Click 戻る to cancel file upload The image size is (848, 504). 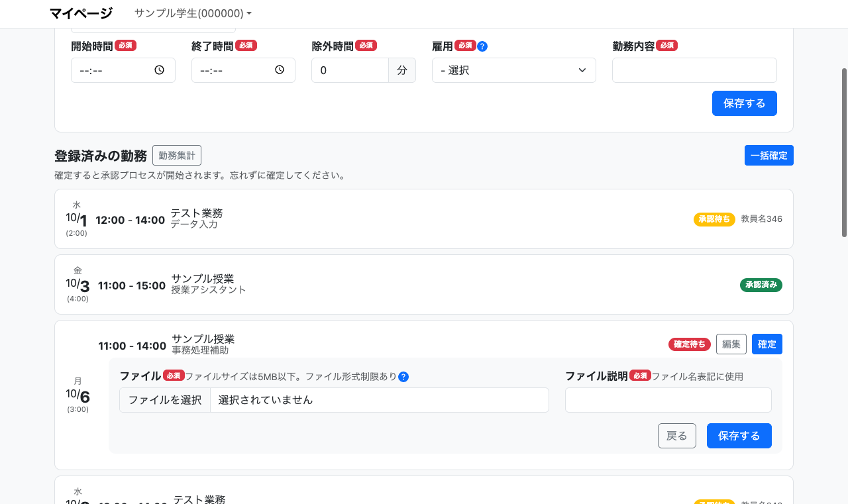[x=676, y=436]
